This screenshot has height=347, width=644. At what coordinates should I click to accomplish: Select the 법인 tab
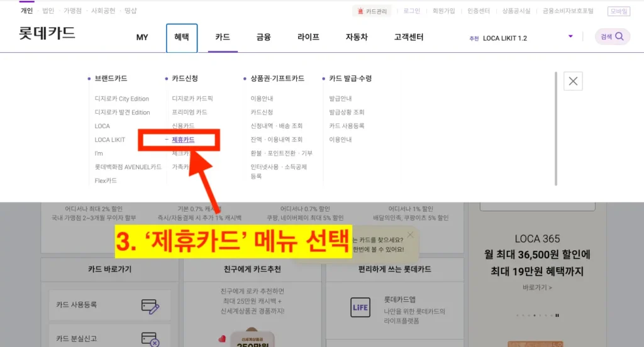(48, 11)
